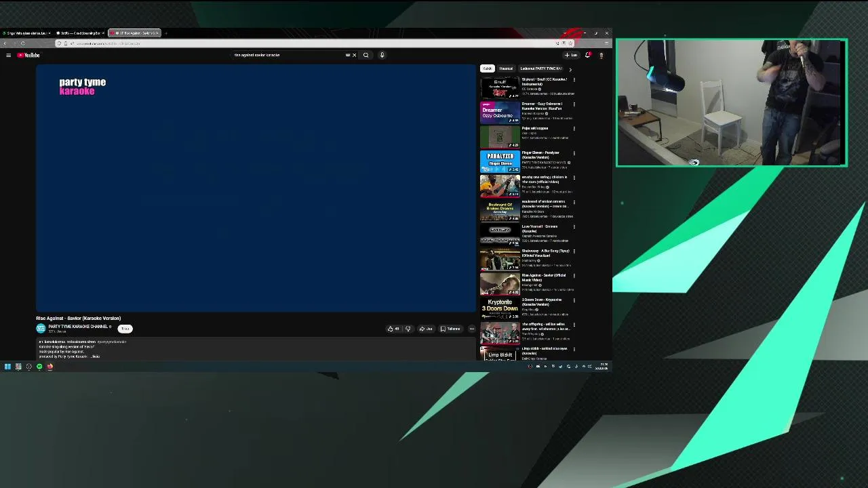Like the Rise Against Savior video

(393, 329)
